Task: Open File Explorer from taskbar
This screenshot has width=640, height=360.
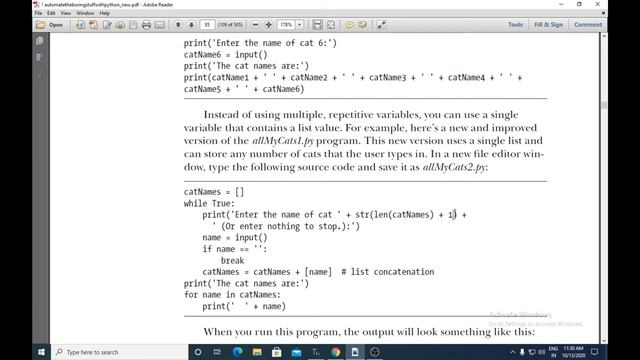Action: coord(257,352)
